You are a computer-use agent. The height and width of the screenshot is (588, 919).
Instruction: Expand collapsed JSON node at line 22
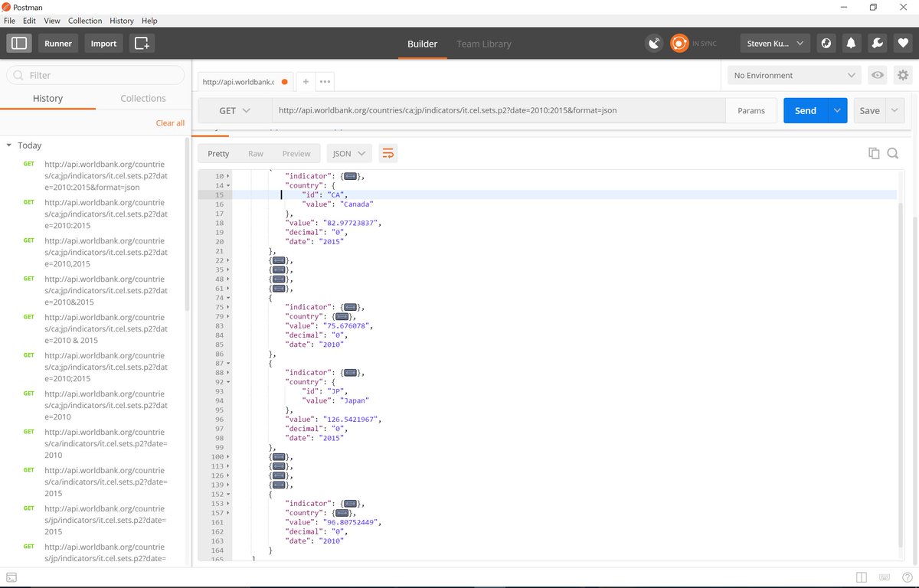coord(228,260)
